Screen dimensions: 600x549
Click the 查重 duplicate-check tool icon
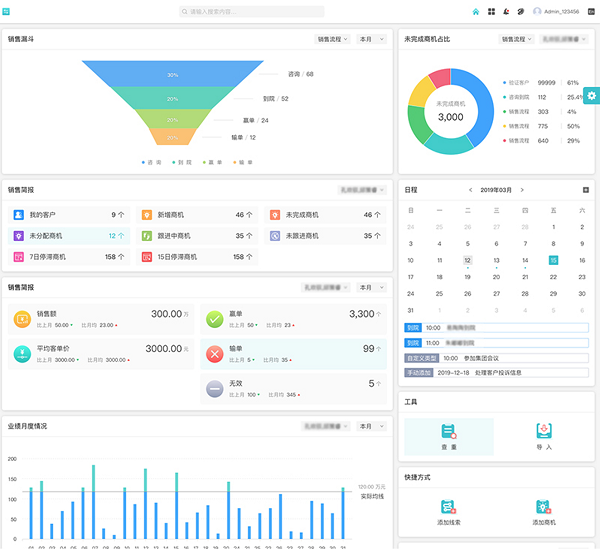(x=449, y=431)
